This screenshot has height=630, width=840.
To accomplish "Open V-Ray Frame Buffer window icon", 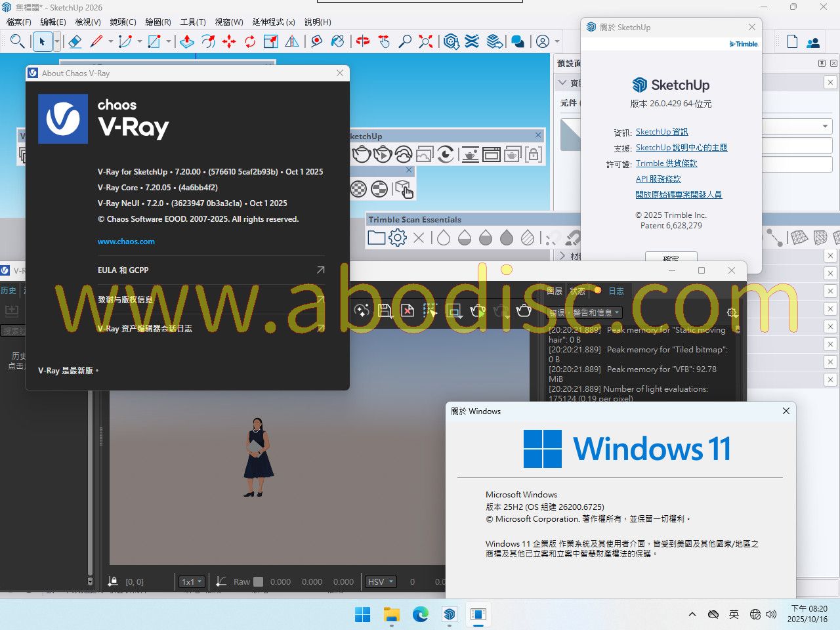I will pyautogui.click(x=491, y=155).
